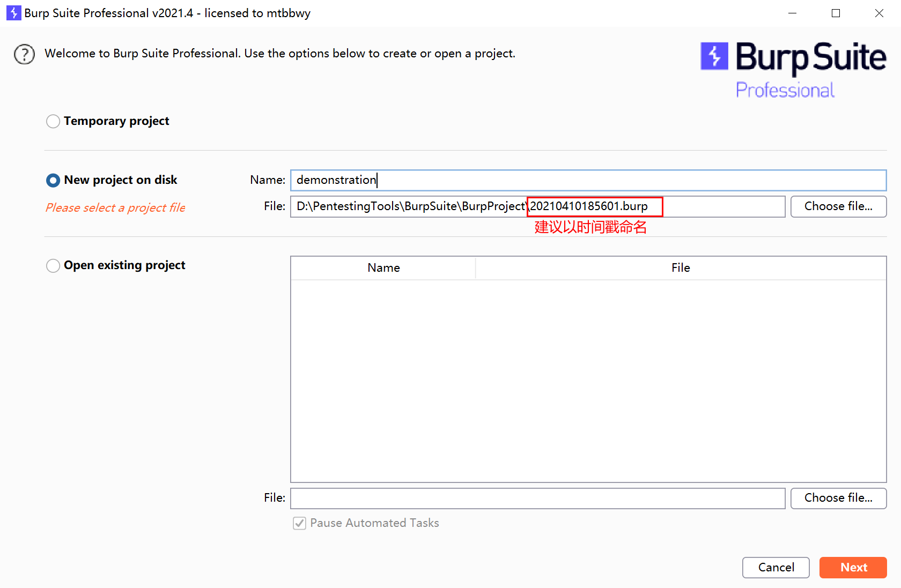Click the orange Next button
This screenshot has height=588, width=901.
[x=853, y=568]
